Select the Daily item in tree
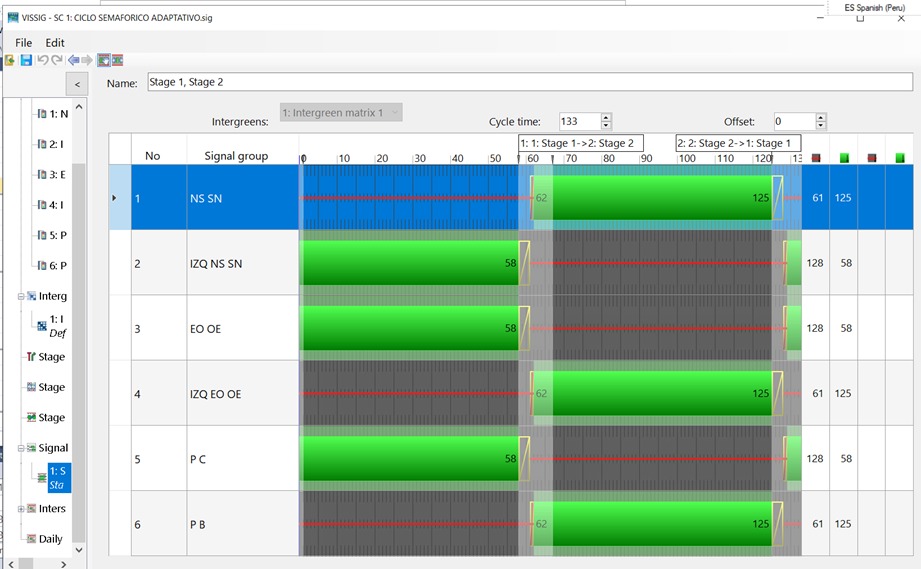Image resolution: width=921 pixels, height=569 pixels. coord(50,539)
